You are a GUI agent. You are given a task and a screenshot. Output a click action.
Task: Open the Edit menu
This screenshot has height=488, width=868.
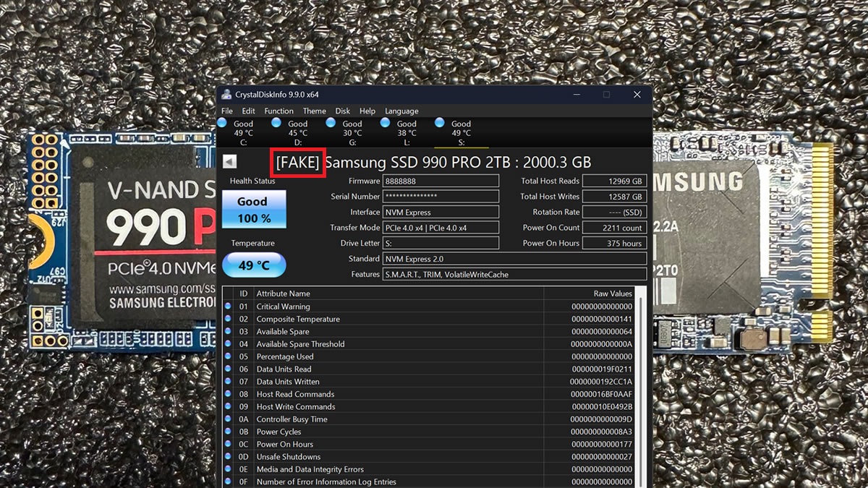click(x=248, y=111)
